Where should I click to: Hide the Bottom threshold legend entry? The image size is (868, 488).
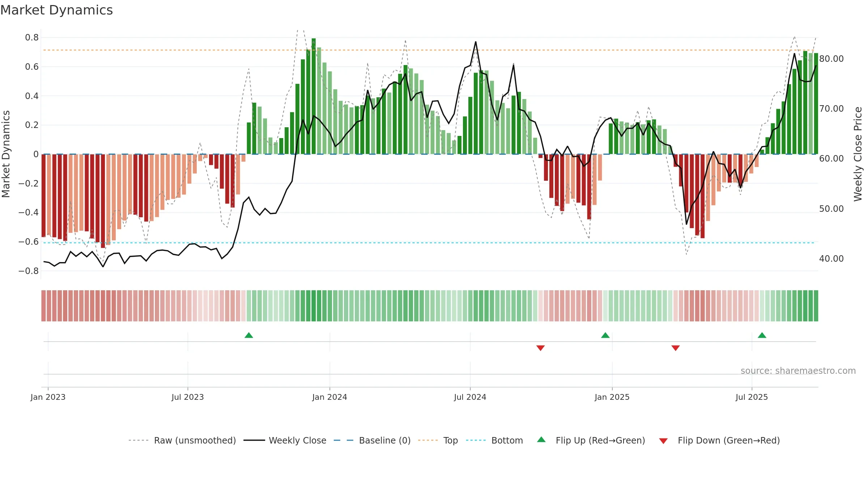coord(494,440)
